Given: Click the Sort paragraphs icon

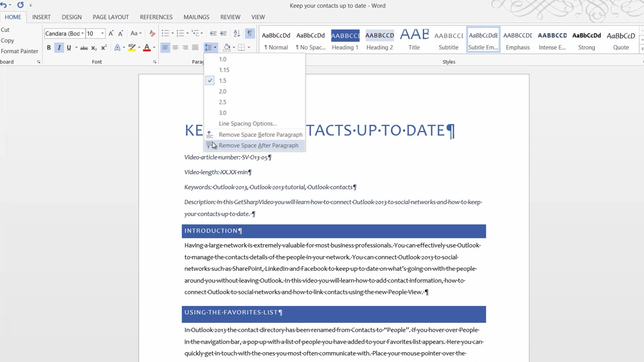Looking at the screenshot, I should (x=237, y=34).
